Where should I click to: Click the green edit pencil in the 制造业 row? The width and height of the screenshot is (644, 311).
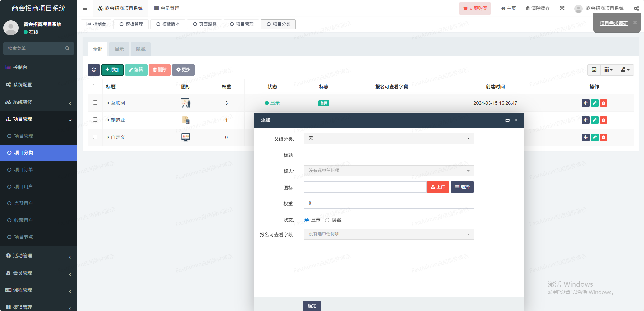(594, 120)
